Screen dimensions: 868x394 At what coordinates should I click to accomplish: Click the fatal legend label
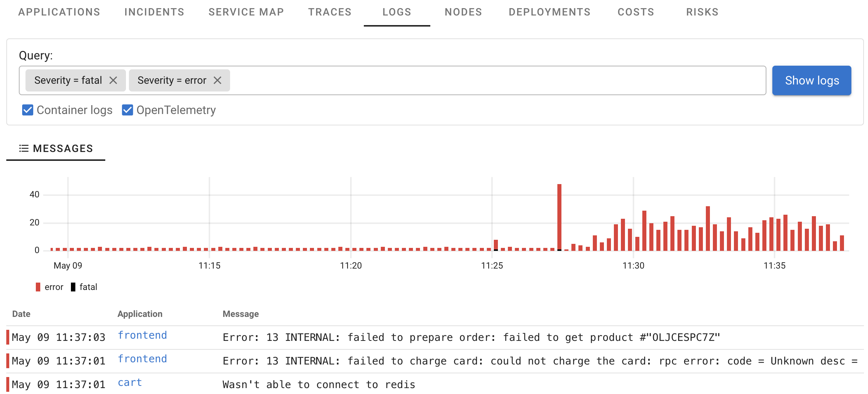pyautogui.click(x=88, y=287)
